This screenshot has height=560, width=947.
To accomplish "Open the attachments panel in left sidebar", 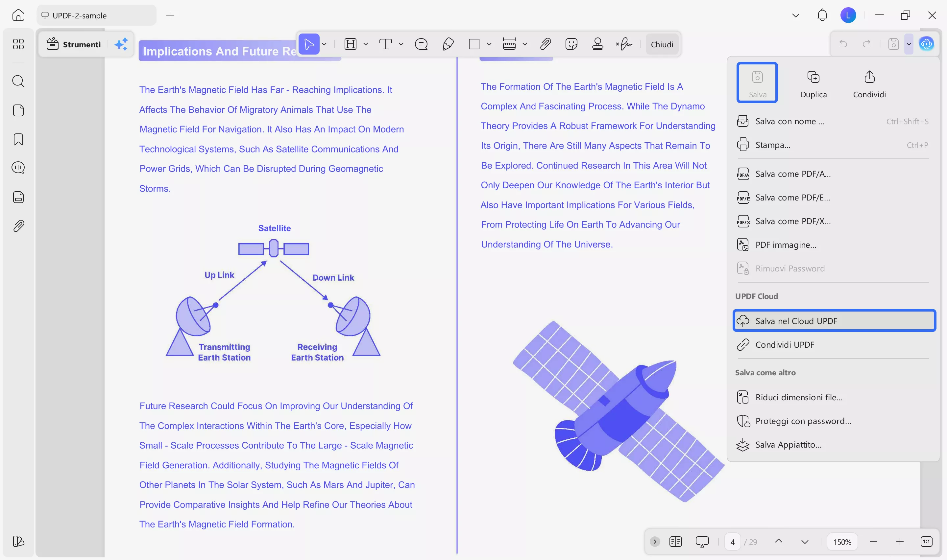I will point(18,226).
